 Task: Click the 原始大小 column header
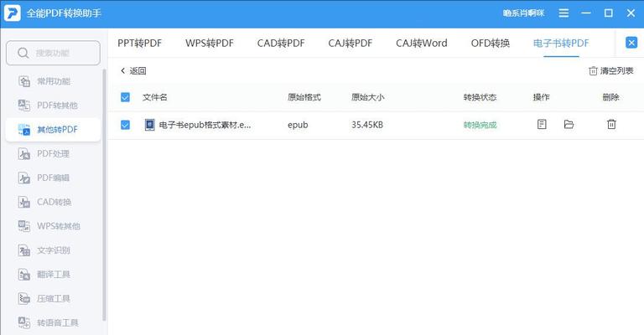click(367, 97)
